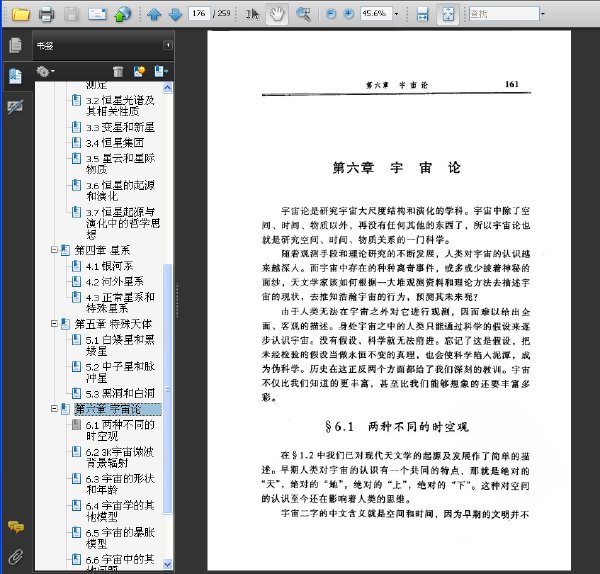This screenshot has height=574, width=600.
Task: Select bookmark 第五章 特殊天体
Action: click(113, 324)
